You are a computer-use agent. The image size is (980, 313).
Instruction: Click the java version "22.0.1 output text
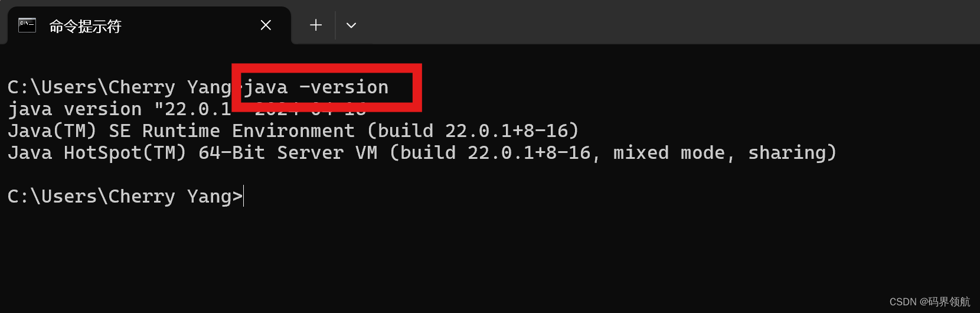point(119,109)
